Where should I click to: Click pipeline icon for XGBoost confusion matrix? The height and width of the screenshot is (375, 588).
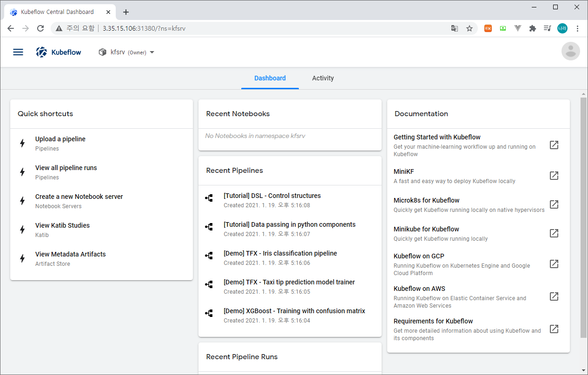point(209,313)
